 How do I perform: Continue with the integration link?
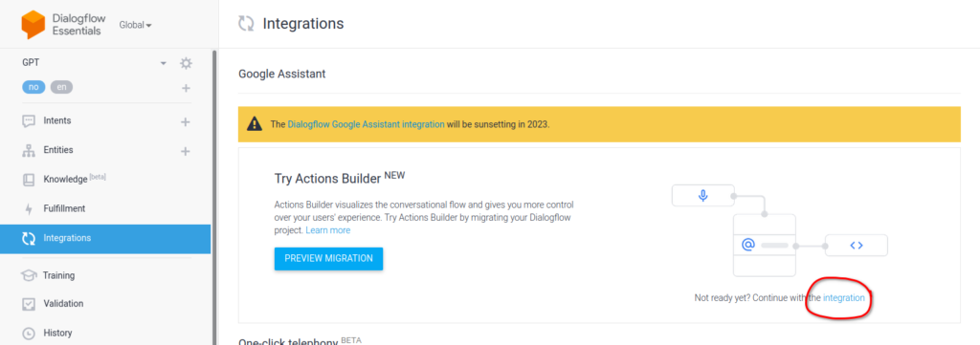pyautogui.click(x=844, y=298)
